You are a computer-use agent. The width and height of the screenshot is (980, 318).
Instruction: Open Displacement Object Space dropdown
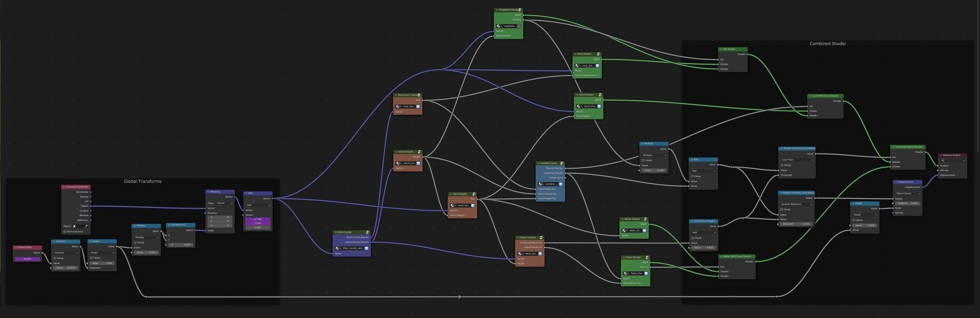[907, 193]
